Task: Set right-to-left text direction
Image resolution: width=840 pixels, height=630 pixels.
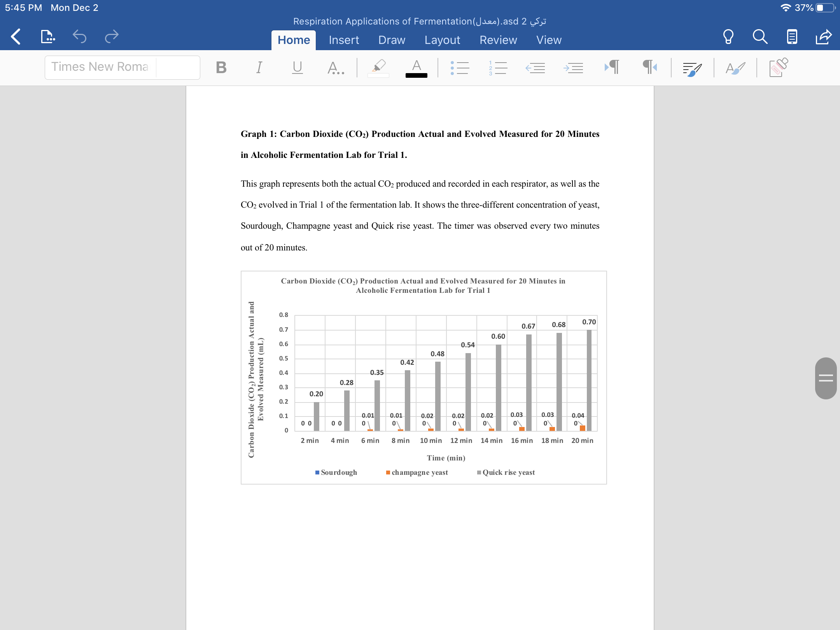Action: click(x=649, y=67)
